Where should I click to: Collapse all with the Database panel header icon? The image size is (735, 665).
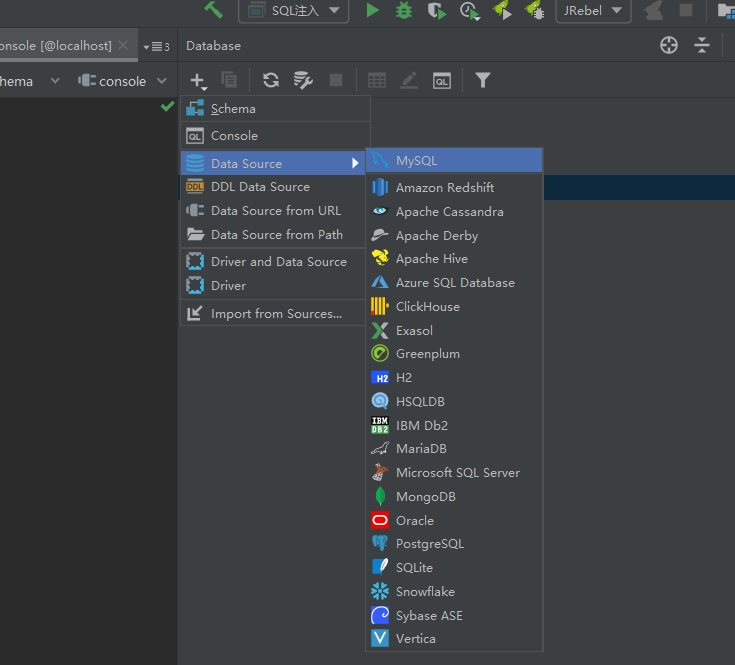pyautogui.click(x=701, y=45)
